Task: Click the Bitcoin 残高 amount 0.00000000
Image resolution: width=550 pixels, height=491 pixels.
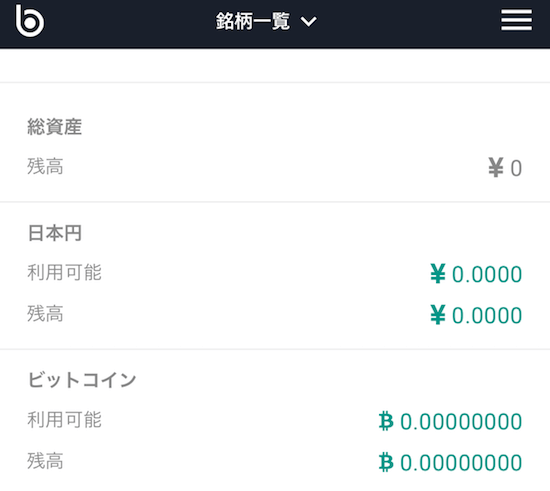Action: click(x=461, y=463)
